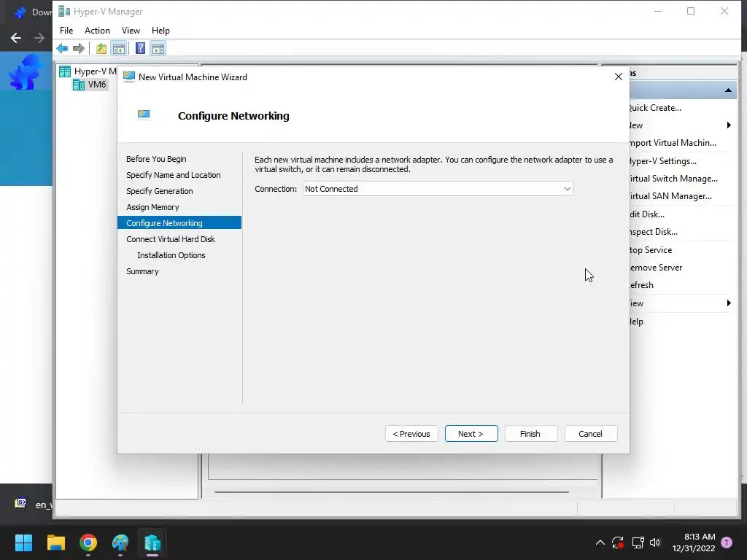Collapse the Actions section header arrow
This screenshot has height=560, width=747.
pyautogui.click(x=728, y=90)
